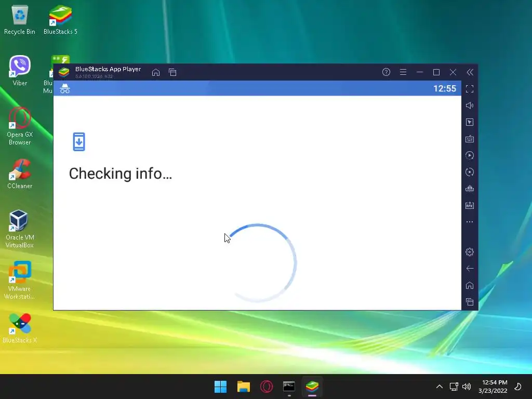The width and height of the screenshot is (532, 399).
Task: Switch to the terminal window in the taskbar
Action: (289, 387)
